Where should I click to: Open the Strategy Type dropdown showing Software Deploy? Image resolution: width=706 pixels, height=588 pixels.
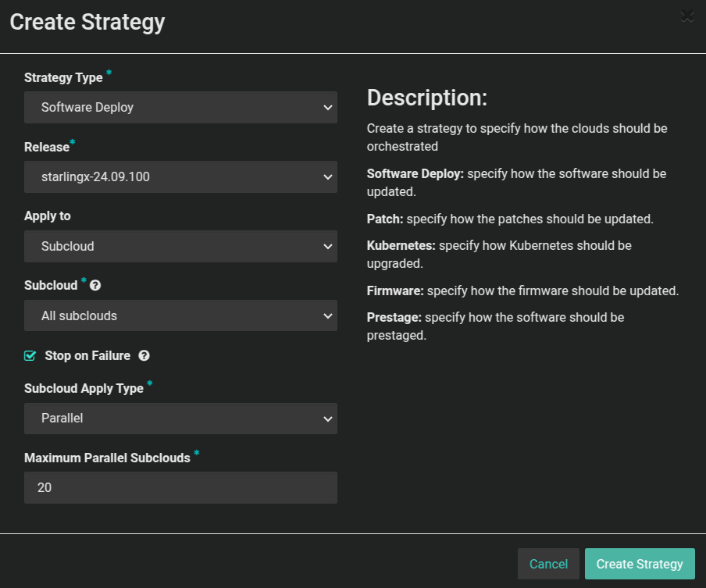coord(180,107)
